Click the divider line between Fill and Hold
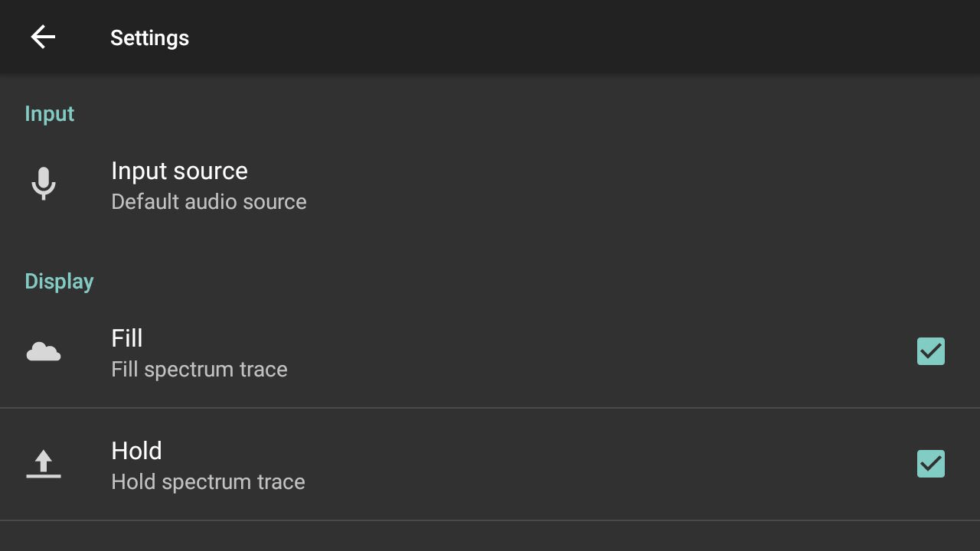This screenshot has width=980, height=551. [x=490, y=408]
